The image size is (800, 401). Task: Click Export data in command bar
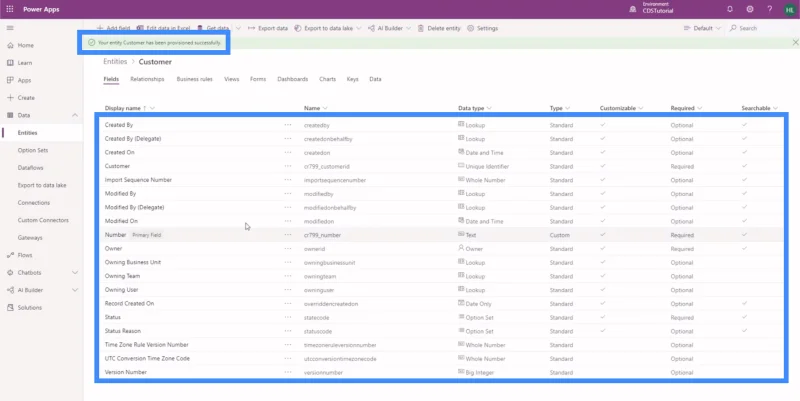268,28
